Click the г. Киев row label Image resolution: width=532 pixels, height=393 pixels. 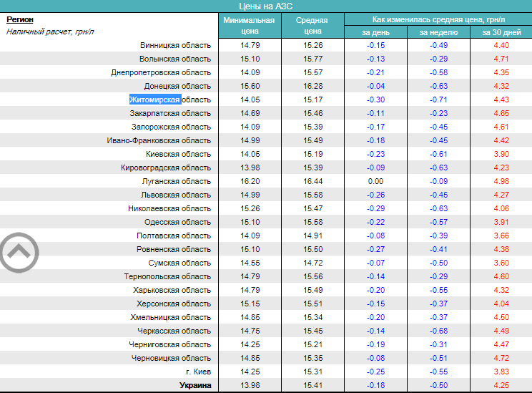[x=197, y=372]
